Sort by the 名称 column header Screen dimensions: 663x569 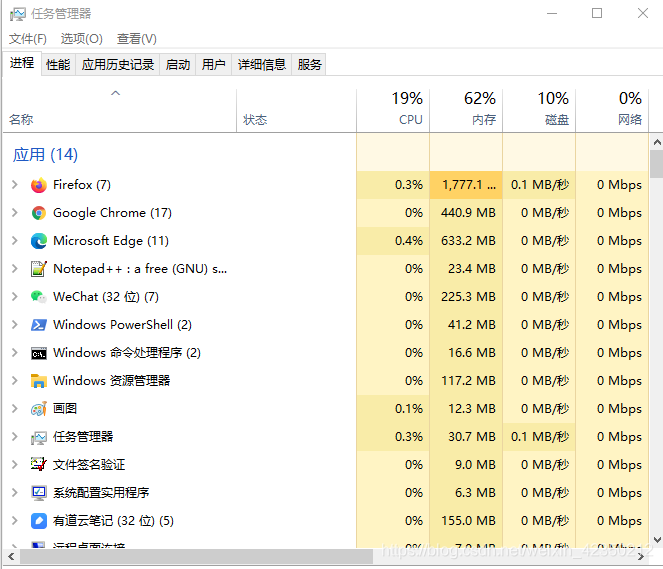pos(120,111)
